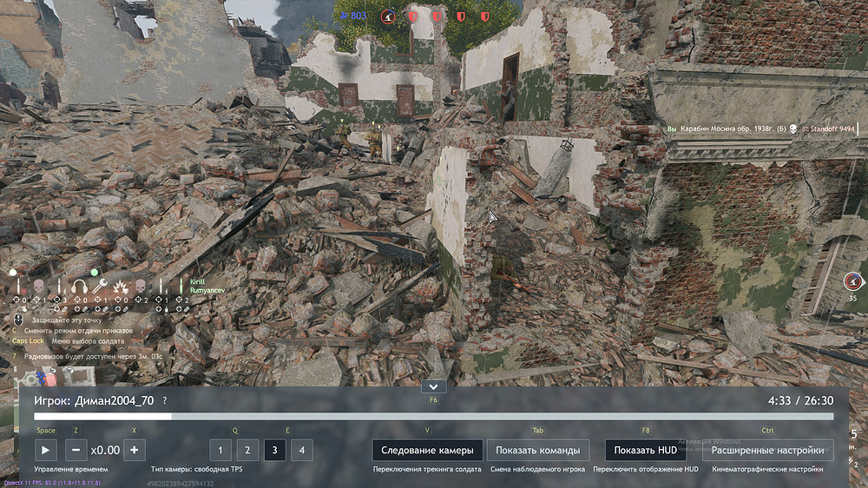868x488 pixels.
Task: Click the replay time 4:33 / 26:30
Action: [x=800, y=400]
